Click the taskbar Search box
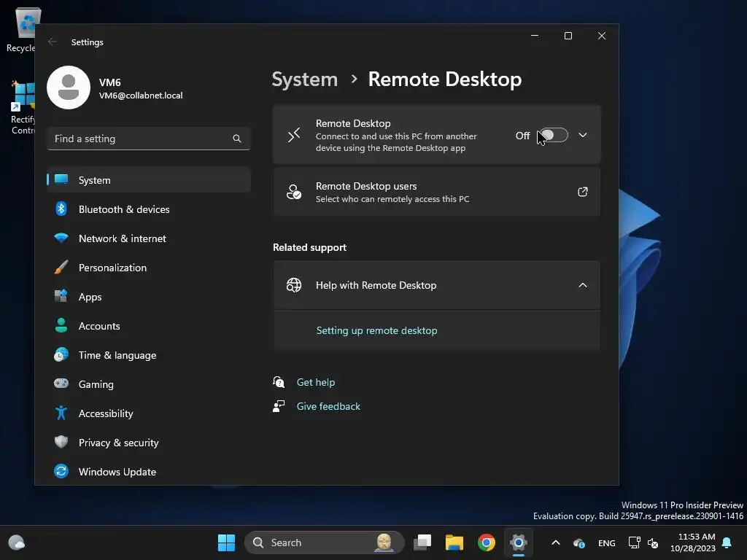 pyautogui.click(x=324, y=542)
